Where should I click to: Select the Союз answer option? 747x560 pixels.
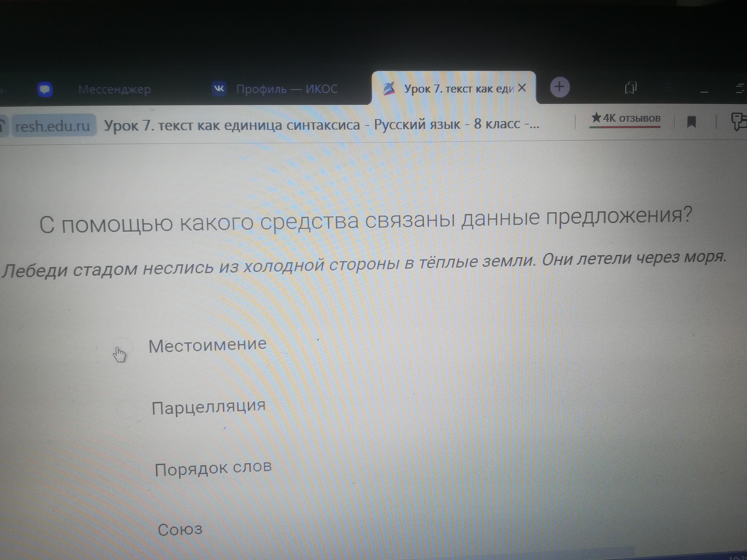[x=180, y=529]
